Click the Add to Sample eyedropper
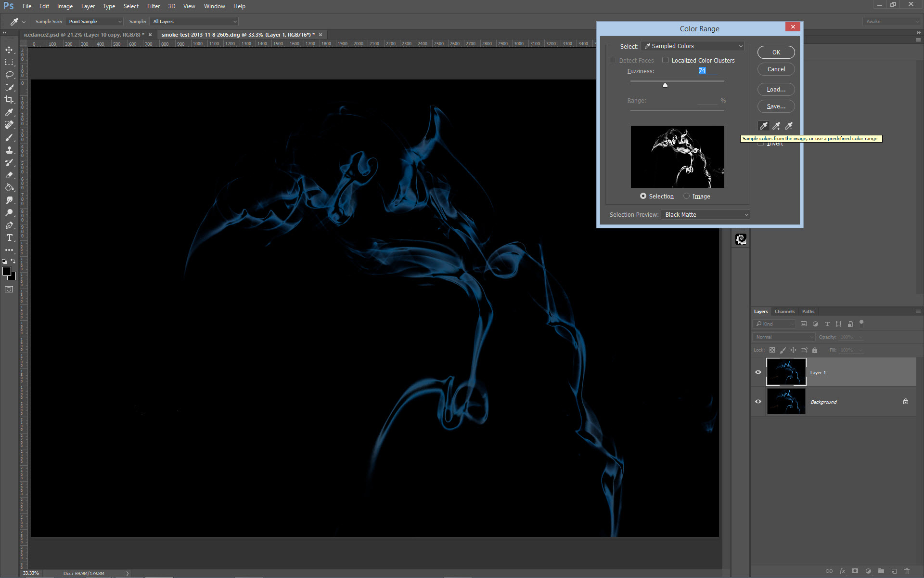 coord(776,126)
